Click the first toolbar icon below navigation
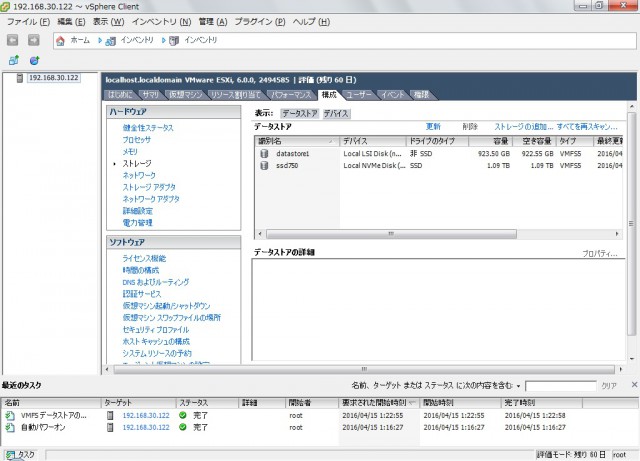This screenshot has width=640, height=461. [x=13, y=60]
